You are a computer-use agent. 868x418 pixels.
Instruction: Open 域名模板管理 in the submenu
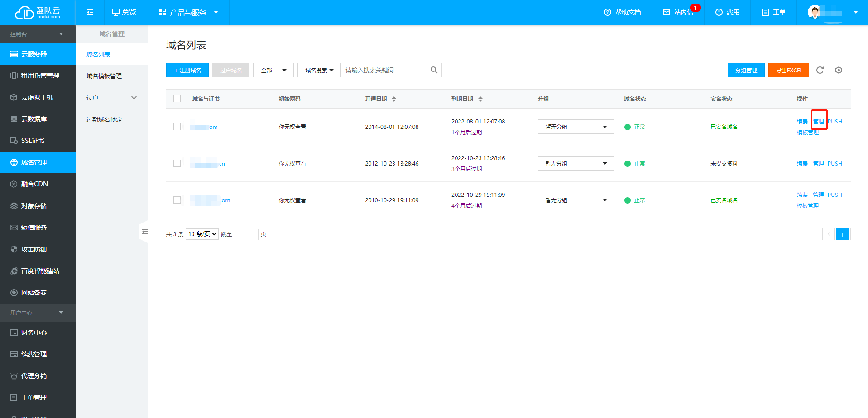pos(104,76)
